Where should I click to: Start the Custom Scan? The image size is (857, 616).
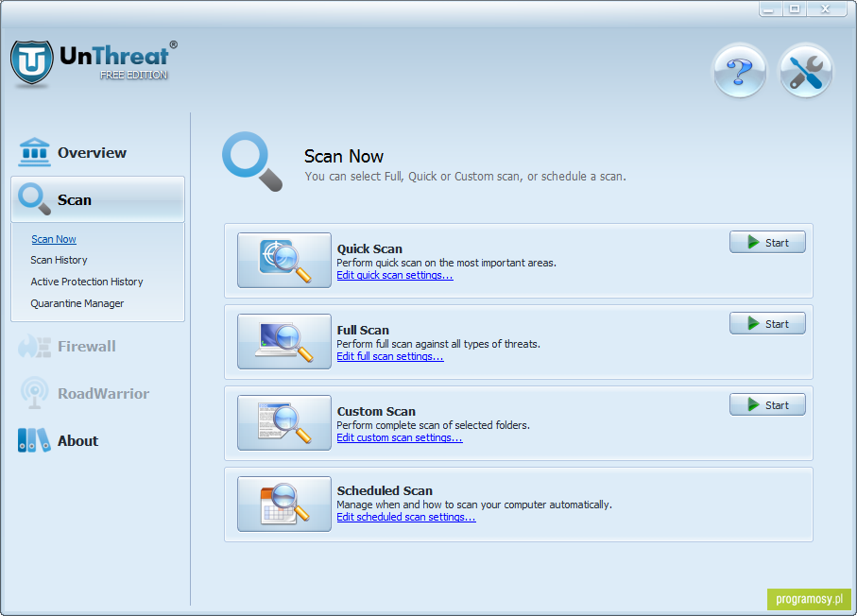point(767,405)
